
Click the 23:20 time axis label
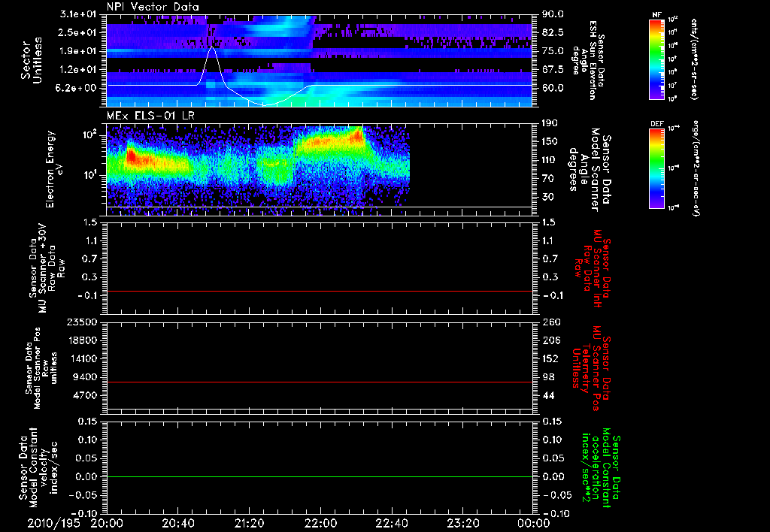point(462,523)
